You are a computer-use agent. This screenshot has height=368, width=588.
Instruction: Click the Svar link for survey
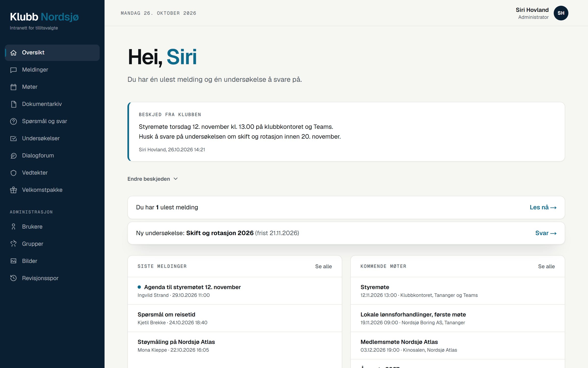coord(546,233)
